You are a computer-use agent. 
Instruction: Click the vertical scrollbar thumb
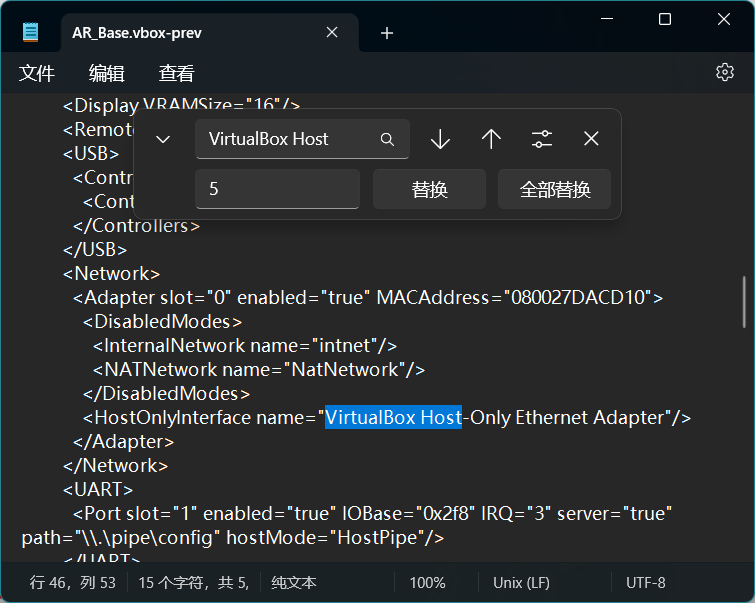(x=745, y=302)
